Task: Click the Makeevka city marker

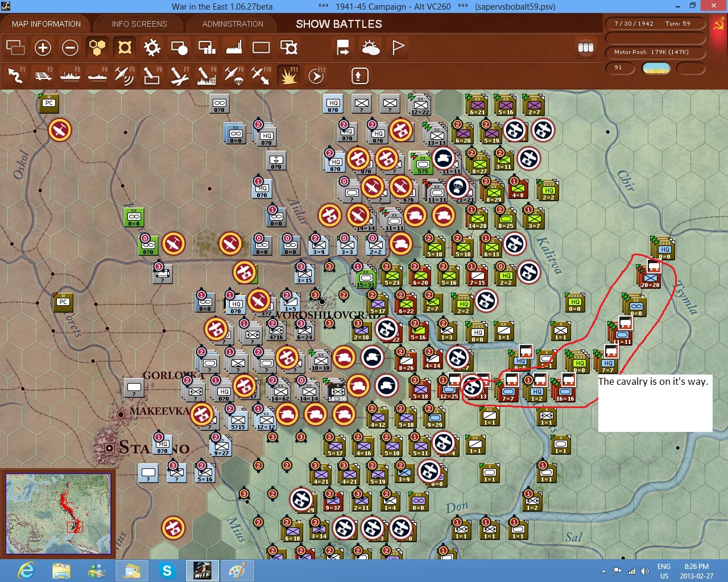Action: click(x=121, y=415)
